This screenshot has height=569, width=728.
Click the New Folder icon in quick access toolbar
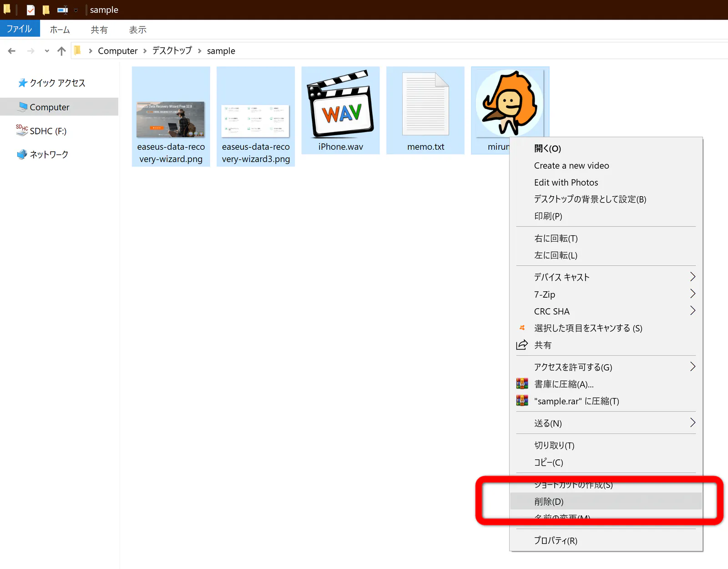pyautogui.click(x=46, y=10)
